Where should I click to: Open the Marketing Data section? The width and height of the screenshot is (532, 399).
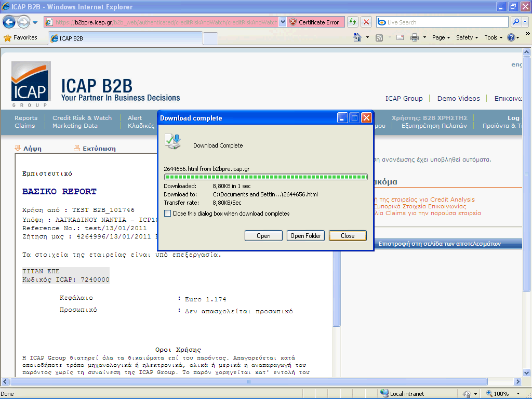click(x=75, y=126)
